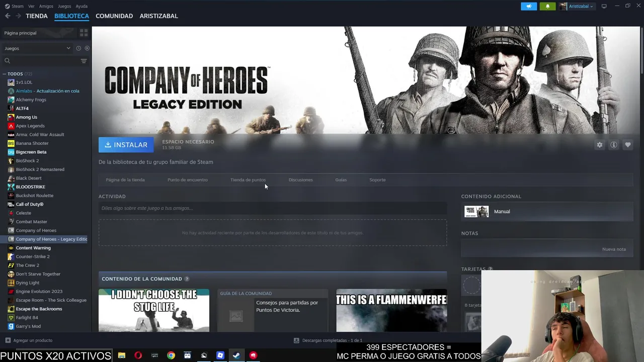Open Página de la tienda link
Screen dimensions: 644x362
[x=125, y=180]
